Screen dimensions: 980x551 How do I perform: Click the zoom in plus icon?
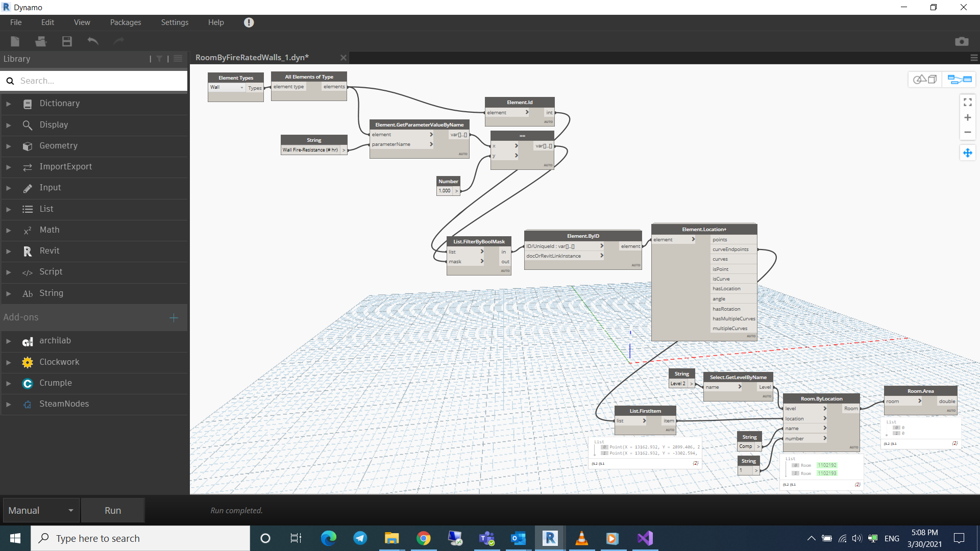(967, 118)
